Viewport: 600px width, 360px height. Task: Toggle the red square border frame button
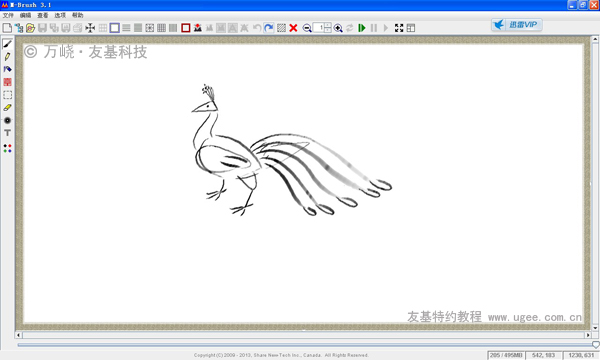pyautogui.click(x=186, y=28)
